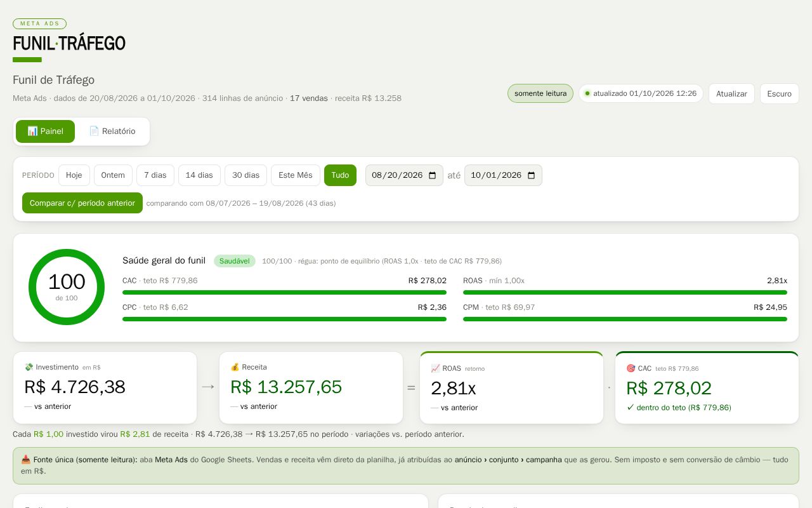Click the ROAS progress bar
The image size is (812, 508).
[625, 292]
